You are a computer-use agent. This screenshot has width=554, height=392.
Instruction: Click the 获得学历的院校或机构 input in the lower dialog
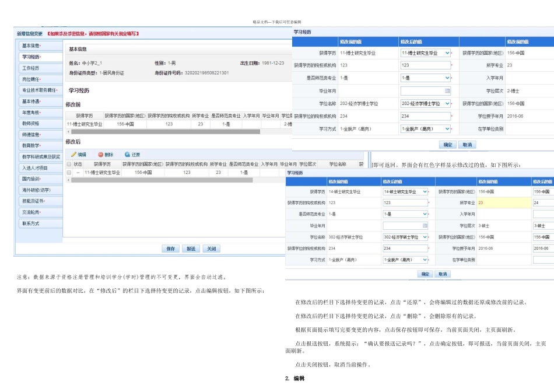[406, 203]
